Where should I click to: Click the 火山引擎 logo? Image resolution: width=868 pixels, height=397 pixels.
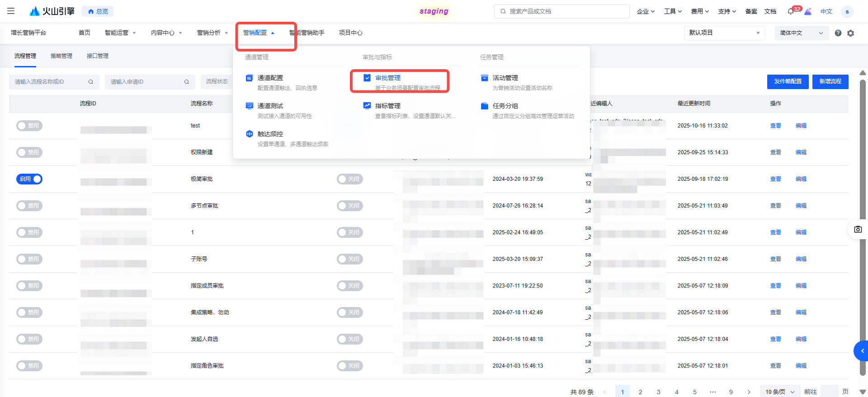coord(52,11)
